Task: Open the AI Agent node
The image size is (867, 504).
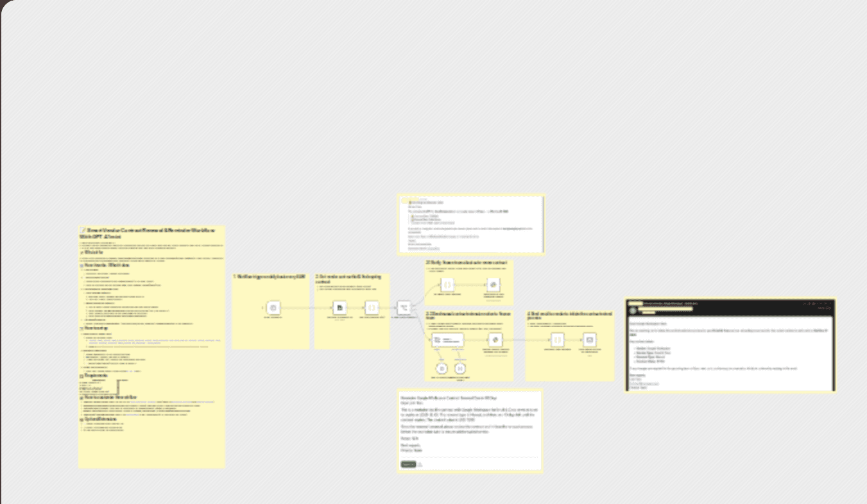Action: tap(449, 340)
